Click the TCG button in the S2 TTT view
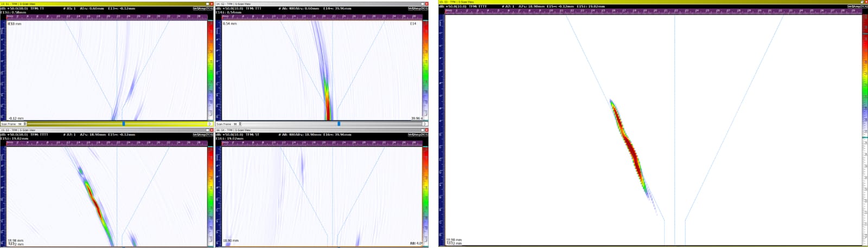This screenshot has width=868, height=248. (424, 9)
